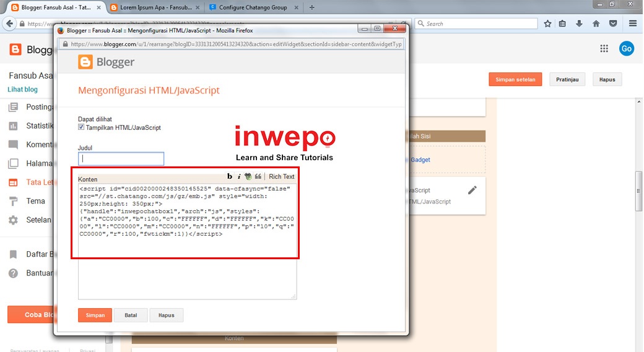Click the Hapus button in the main window header
The image size is (644, 352).
click(x=607, y=80)
